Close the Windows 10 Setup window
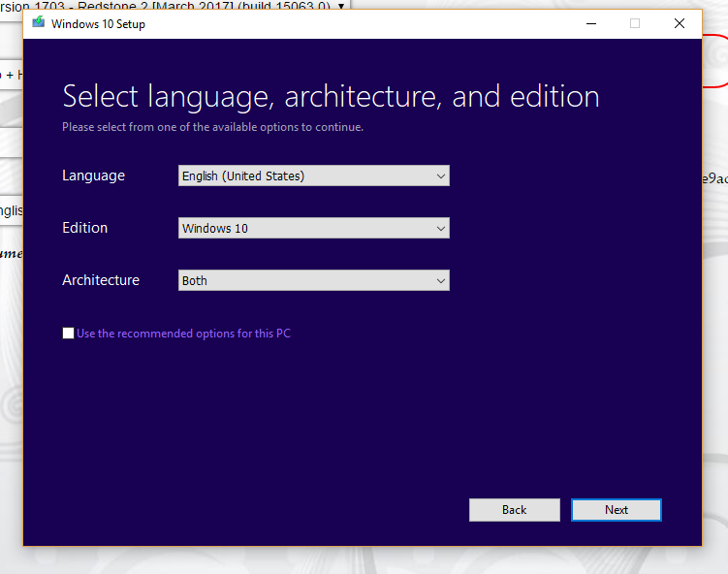Image resolution: width=728 pixels, height=574 pixels. [680, 23]
